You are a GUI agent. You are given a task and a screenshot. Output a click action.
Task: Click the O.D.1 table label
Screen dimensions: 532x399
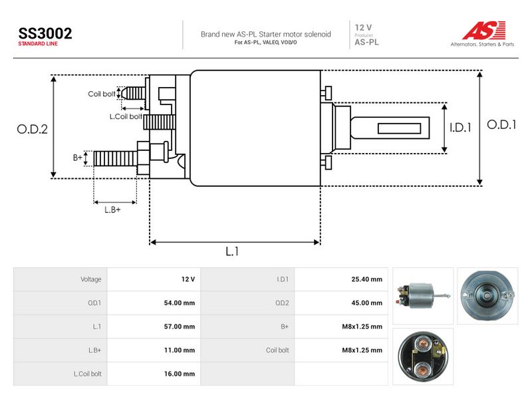[x=94, y=303]
